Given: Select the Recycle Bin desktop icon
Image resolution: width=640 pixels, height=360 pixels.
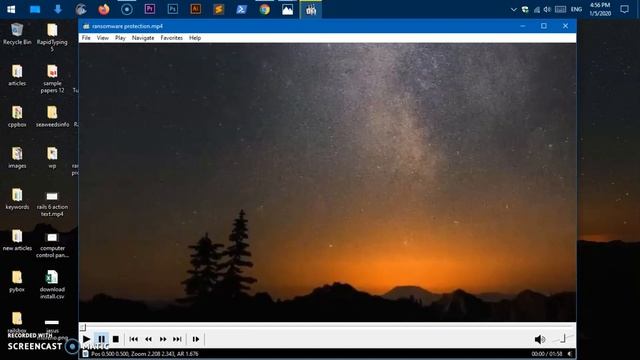Looking at the screenshot, I should (17, 34).
